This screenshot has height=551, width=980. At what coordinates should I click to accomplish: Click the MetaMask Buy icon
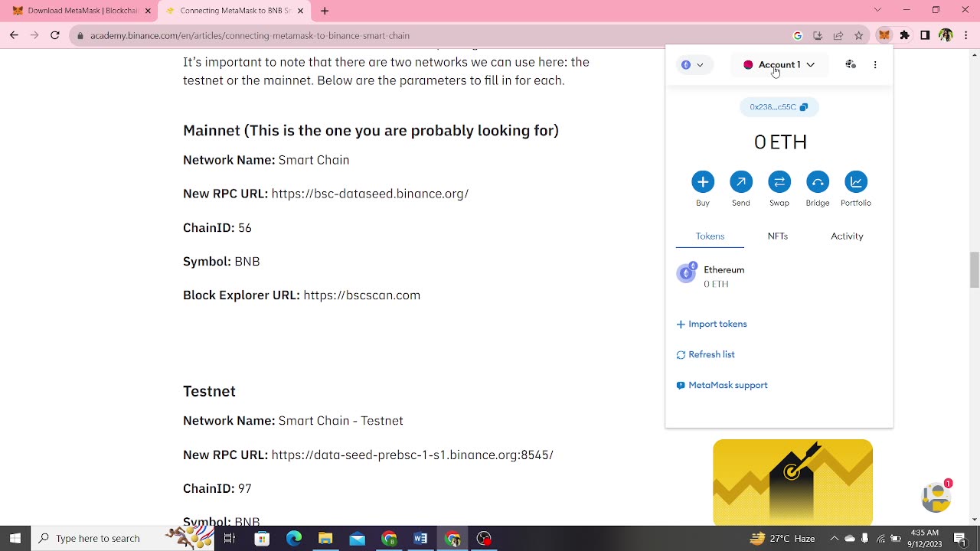703,181
